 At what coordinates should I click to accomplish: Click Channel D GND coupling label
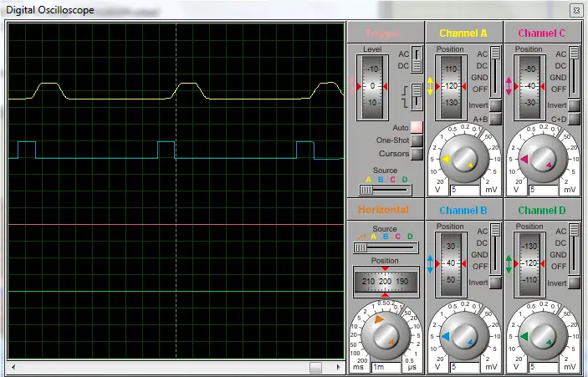(x=558, y=255)
